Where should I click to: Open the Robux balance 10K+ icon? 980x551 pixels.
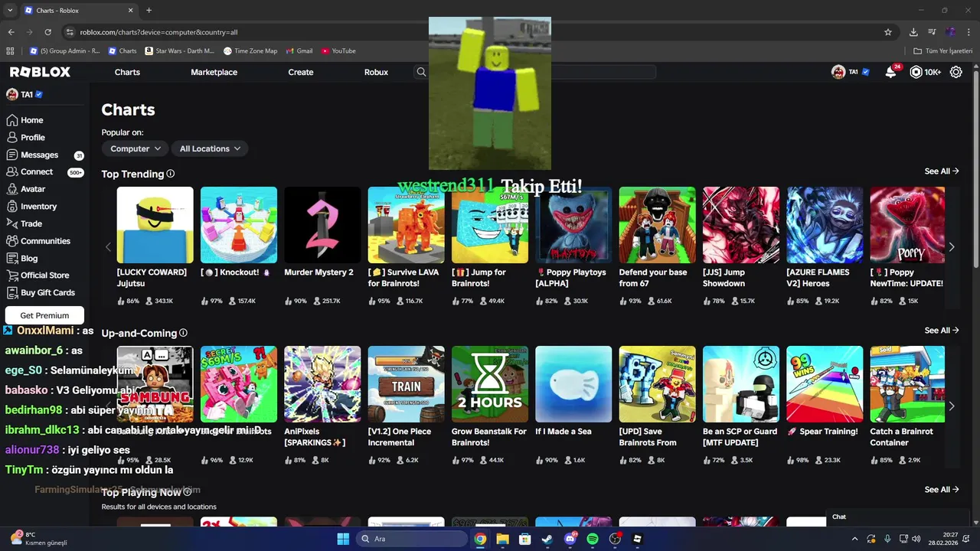[925, 72]
